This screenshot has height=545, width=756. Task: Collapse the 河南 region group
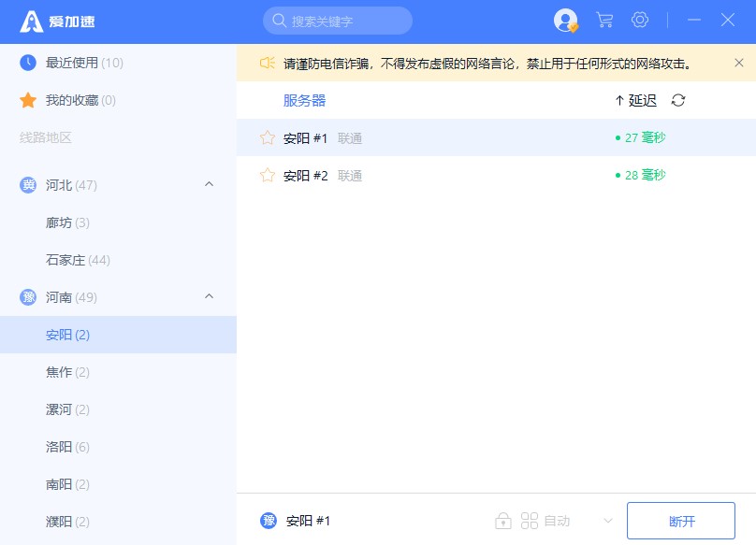(210, 296)
